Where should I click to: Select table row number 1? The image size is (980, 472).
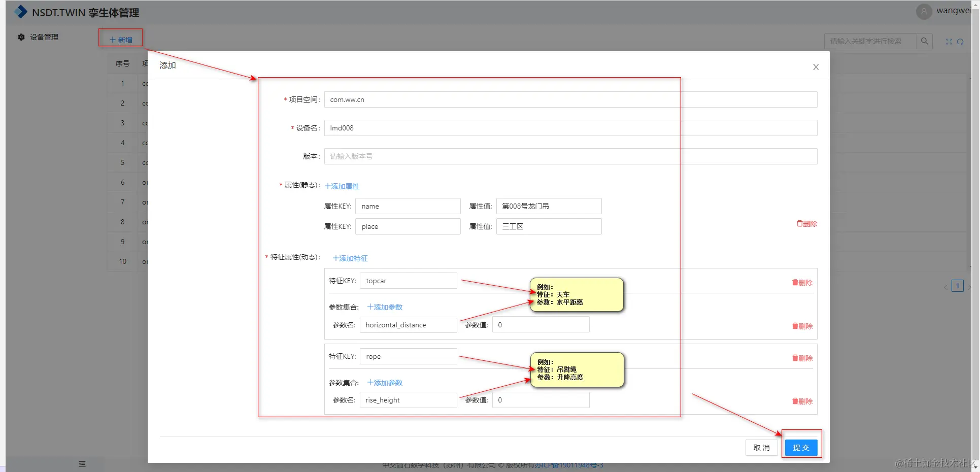[122, 83]
